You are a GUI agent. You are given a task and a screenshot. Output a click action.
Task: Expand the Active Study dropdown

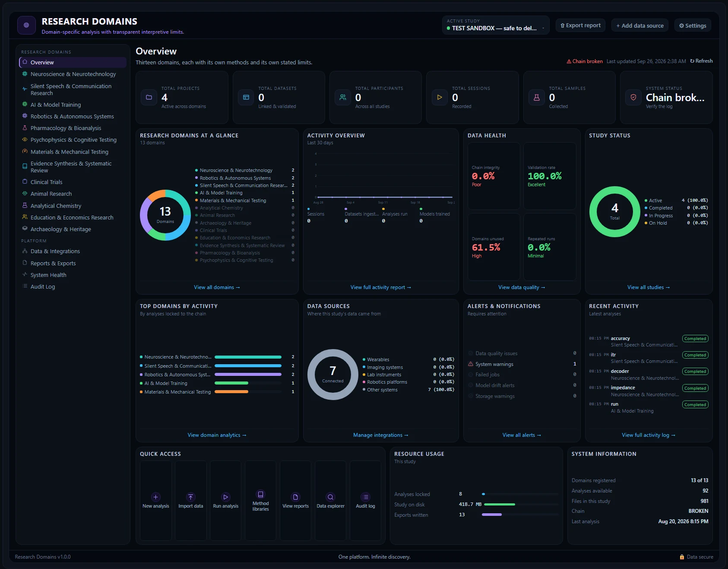click(x=496, y=25)
